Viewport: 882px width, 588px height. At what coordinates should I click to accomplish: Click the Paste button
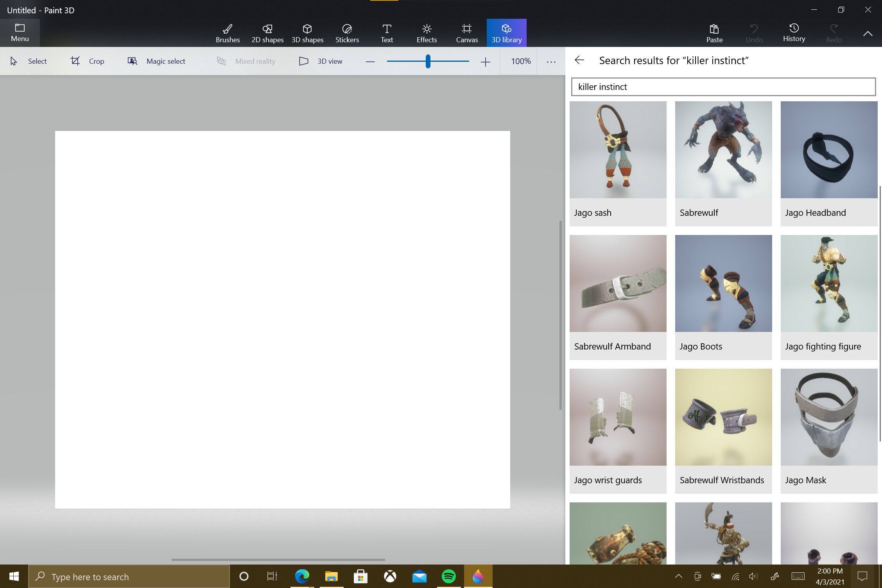pyautogui.click(x=714, y=33)
